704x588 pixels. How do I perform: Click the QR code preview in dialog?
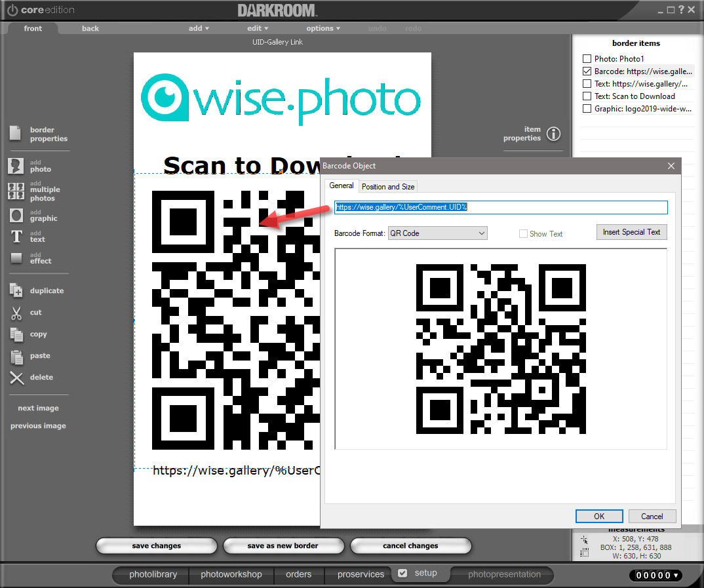501,349
